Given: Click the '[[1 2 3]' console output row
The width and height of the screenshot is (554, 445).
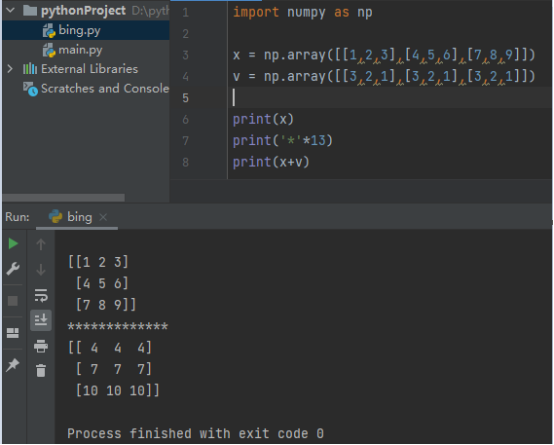Looking at the screenshot, I should click(98, 262).
